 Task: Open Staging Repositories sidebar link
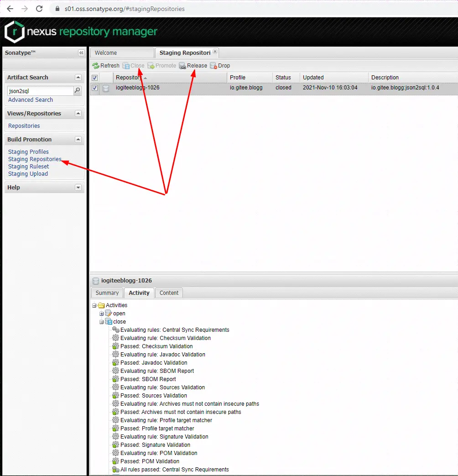(x=35, y=159)
